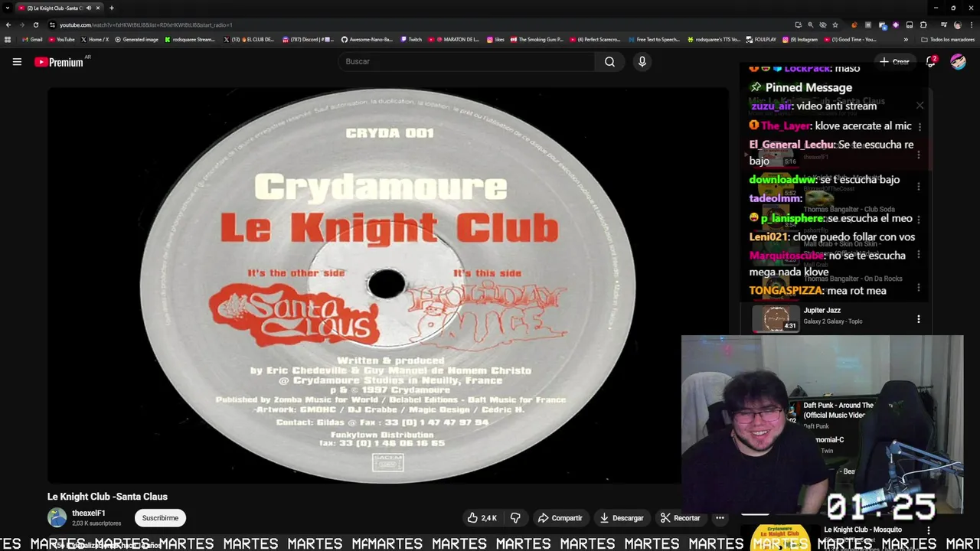This screenshot has height=551, width=980.
Task: Open Home / X bookmark
Action: (95, 40)
